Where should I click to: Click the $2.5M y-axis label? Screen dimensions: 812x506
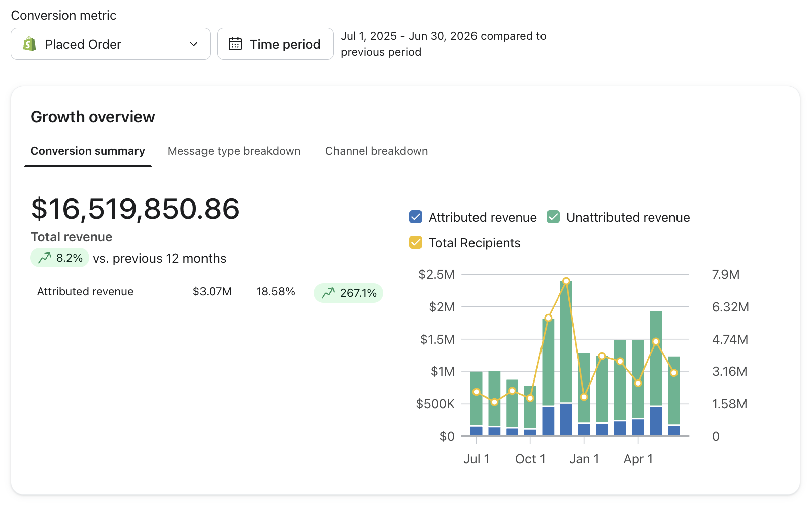coord(436,275)
